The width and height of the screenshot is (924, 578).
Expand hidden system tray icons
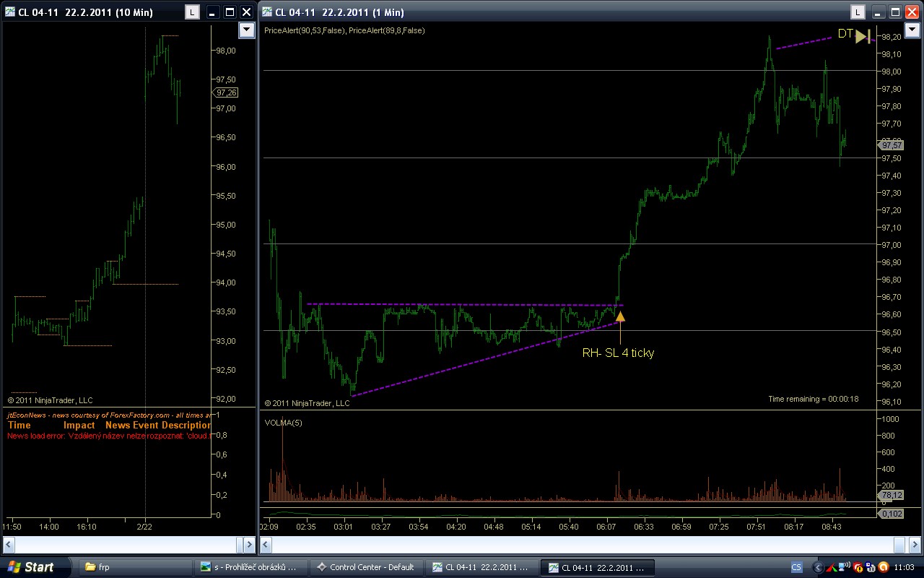coord(818,567)
